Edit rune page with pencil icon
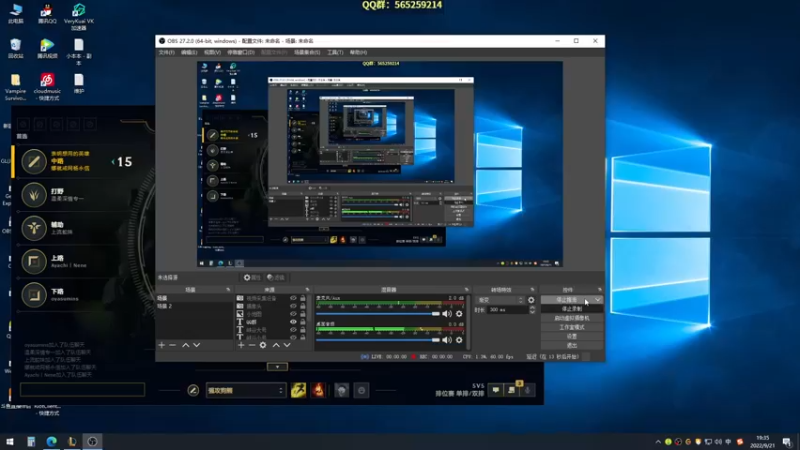Screen dimensions: 800x450 point(193,390)
